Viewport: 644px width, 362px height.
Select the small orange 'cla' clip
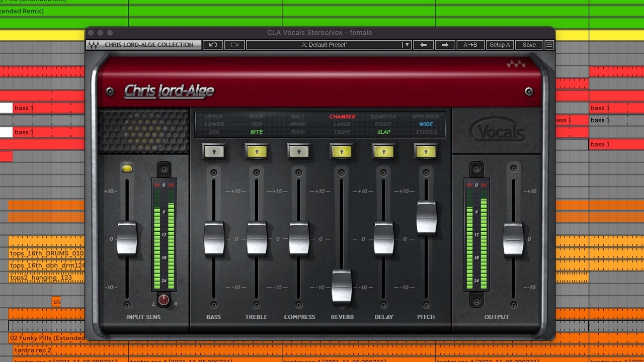click(x=56, y=302)
